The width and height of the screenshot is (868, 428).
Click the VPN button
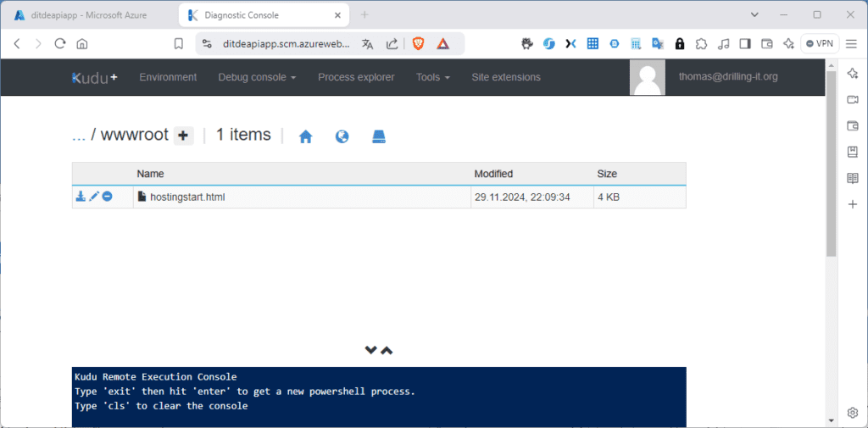[820, 44]
